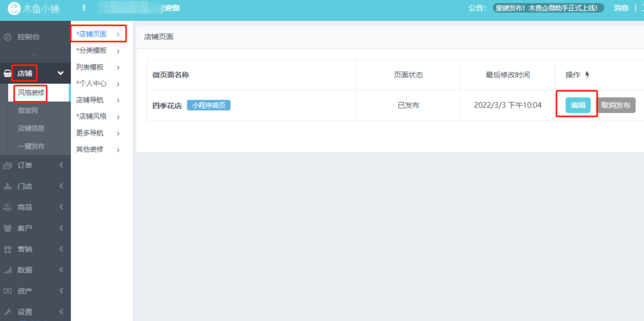Expand the 客户 menu arrow
Viewport: 644px width, 321px height.
pyautogui.click(x=61, y=228)
